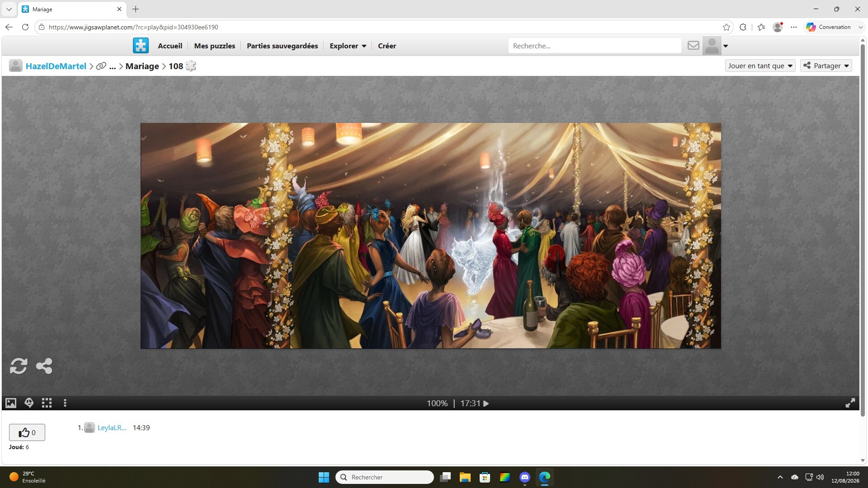The height and width of the screenshot is (488, 868).
Task: Toggle the ghost image icon
Action: click(x=29, y=403)
